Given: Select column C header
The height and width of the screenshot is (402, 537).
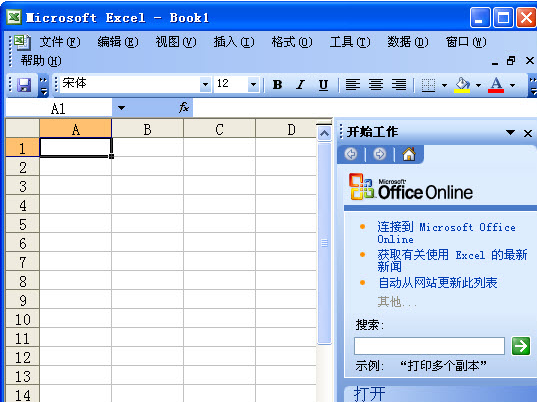Looking at the screenshot, I should 220,129.
